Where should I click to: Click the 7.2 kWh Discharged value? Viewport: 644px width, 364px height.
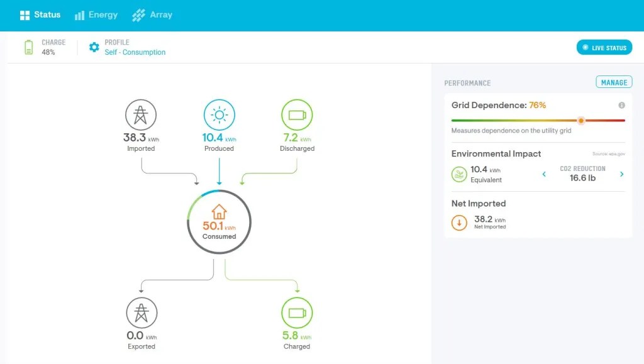coord(297,138)
